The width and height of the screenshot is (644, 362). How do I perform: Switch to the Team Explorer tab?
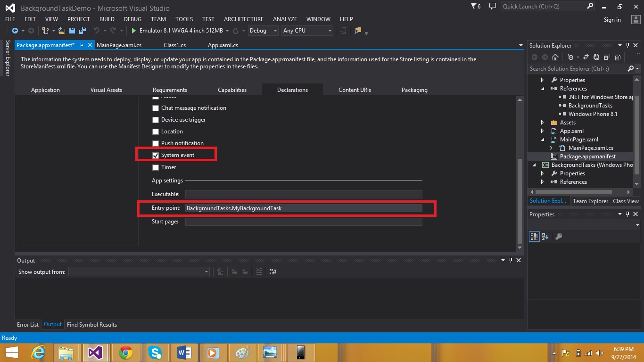pyautogui.click(x=590, y=201)
